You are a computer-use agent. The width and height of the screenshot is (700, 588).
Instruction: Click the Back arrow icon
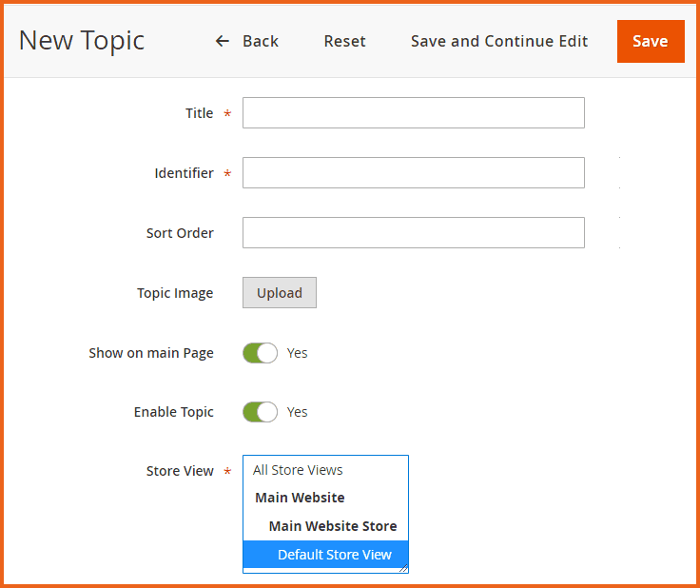[x=223, y=41]
